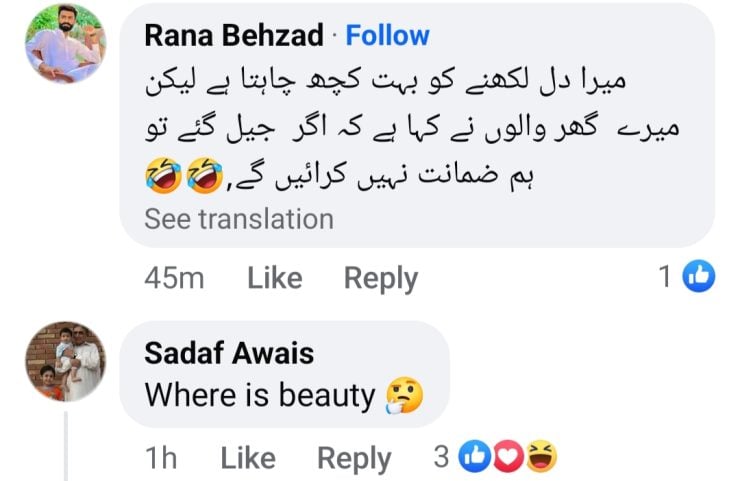Like Sadaf Awais's comment
Image resolution: width=740 pixels, height=481 pixels.
[x=248, y=458]
